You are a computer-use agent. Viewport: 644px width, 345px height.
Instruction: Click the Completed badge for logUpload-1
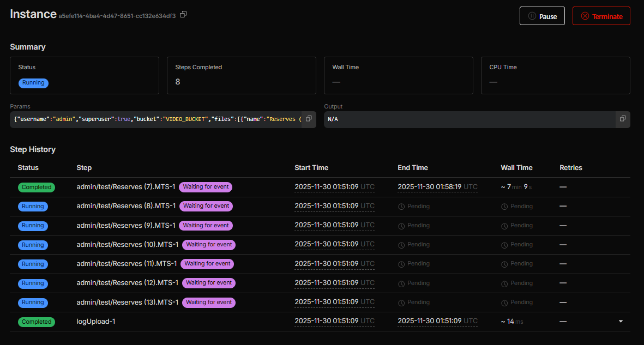[x=37, y=322]
